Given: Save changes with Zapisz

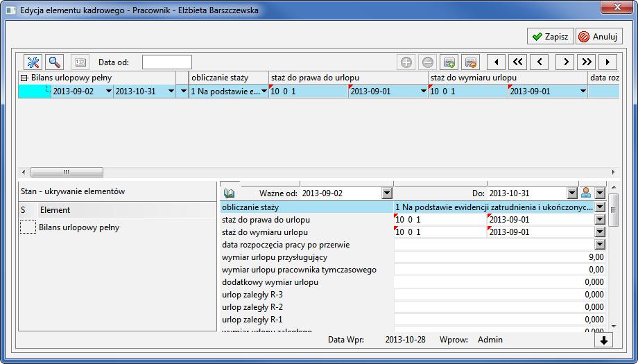Looking at the screenshot, I should point(551,36).
